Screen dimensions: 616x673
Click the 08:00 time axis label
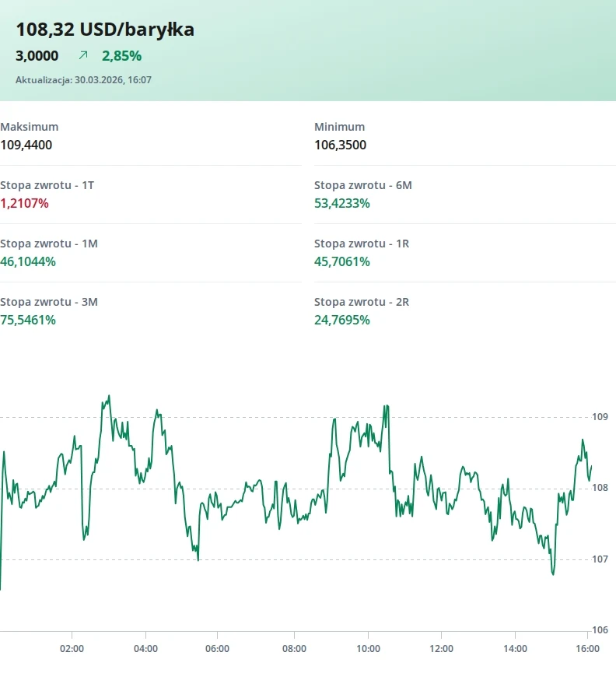tap(294, 648)
